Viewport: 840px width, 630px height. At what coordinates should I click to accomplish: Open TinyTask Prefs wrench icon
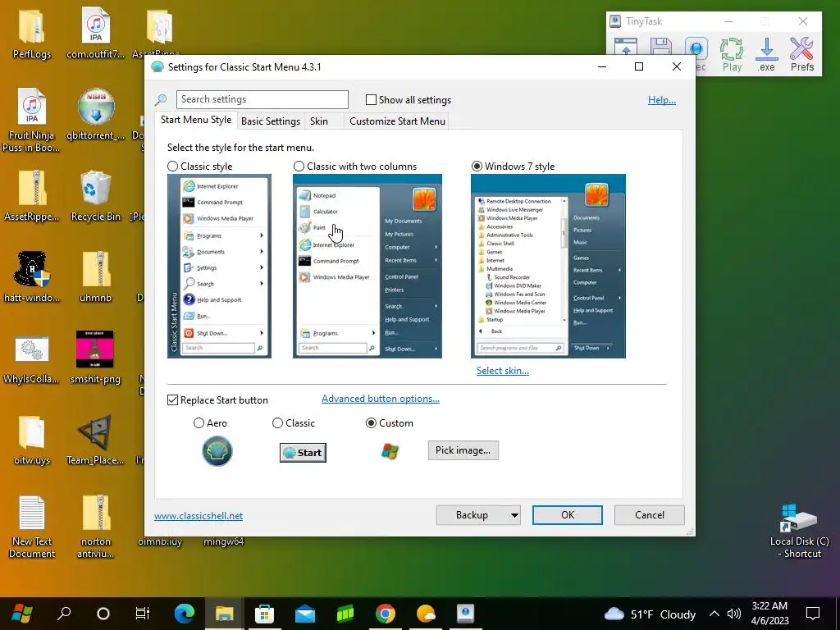point(802,54)
